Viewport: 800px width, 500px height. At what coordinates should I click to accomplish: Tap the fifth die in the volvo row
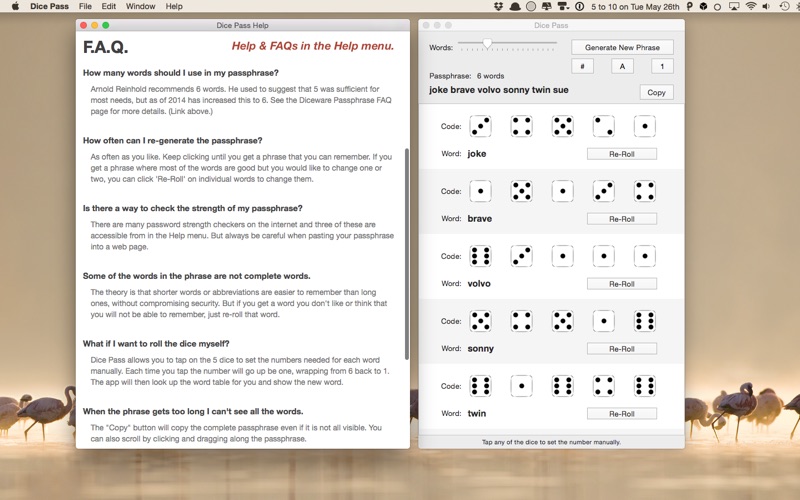pos(645,256)
